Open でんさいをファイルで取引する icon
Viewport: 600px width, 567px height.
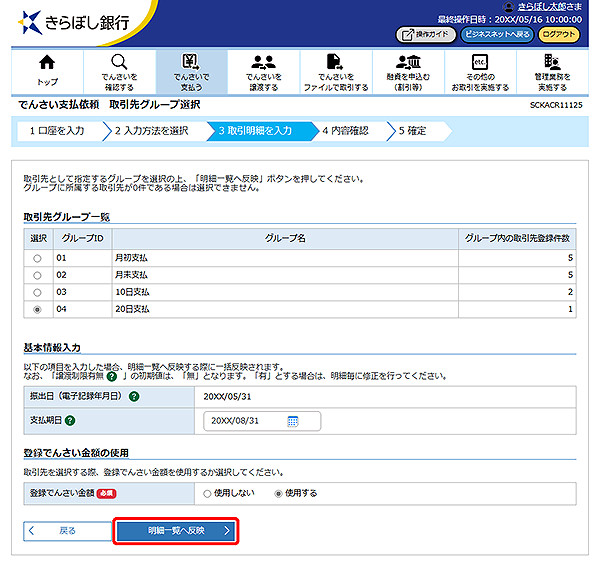click(x=336, y=63)
